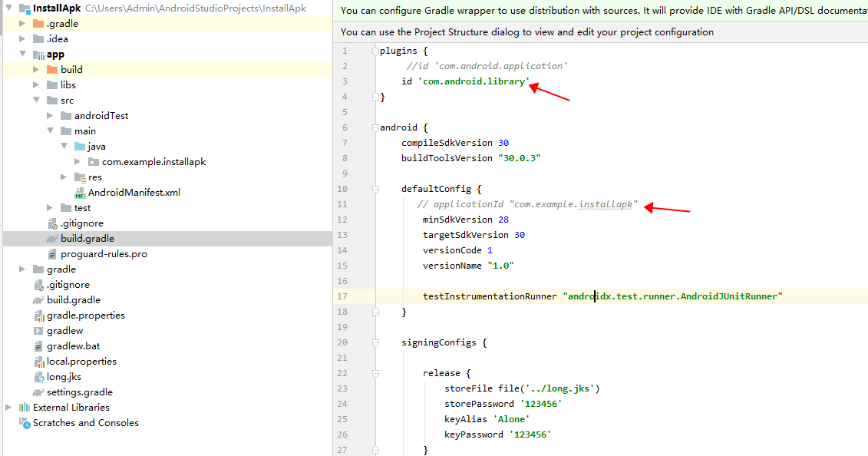Screen dimensions: 868x456
Task: Click the androidTest folder icon
Action: point(66,115)
